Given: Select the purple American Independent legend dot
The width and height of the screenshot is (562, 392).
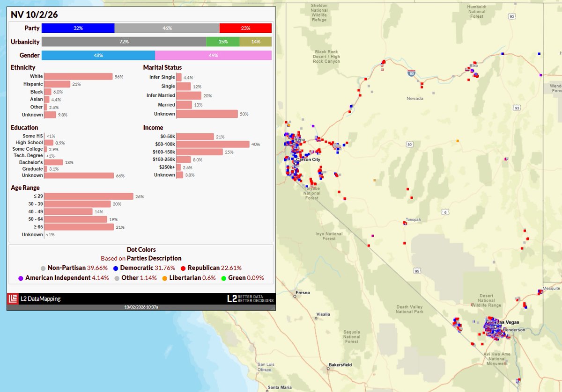Looking at the screenshot, I should pos(21,278).
